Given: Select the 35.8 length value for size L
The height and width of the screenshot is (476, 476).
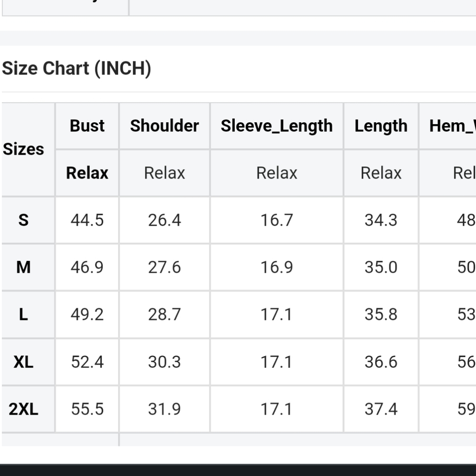Looking at the screenshot, I should point(381,314).
